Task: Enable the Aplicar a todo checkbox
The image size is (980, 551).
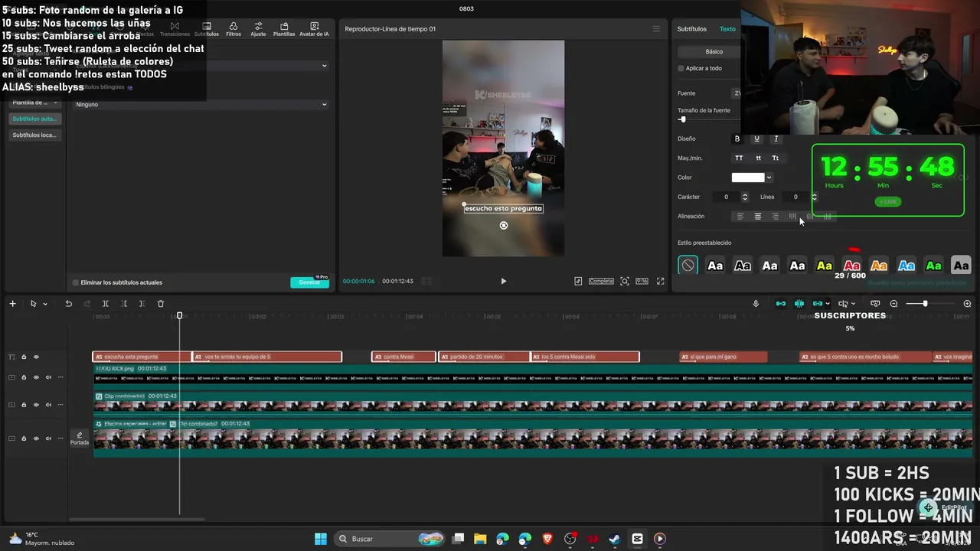Action: (681, 68)
